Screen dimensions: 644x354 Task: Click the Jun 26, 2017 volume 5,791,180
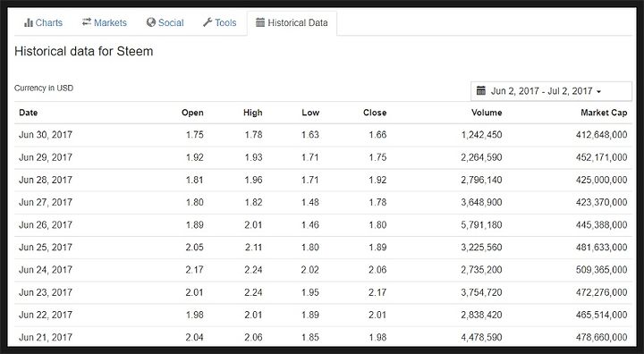(x=481, y=224)
